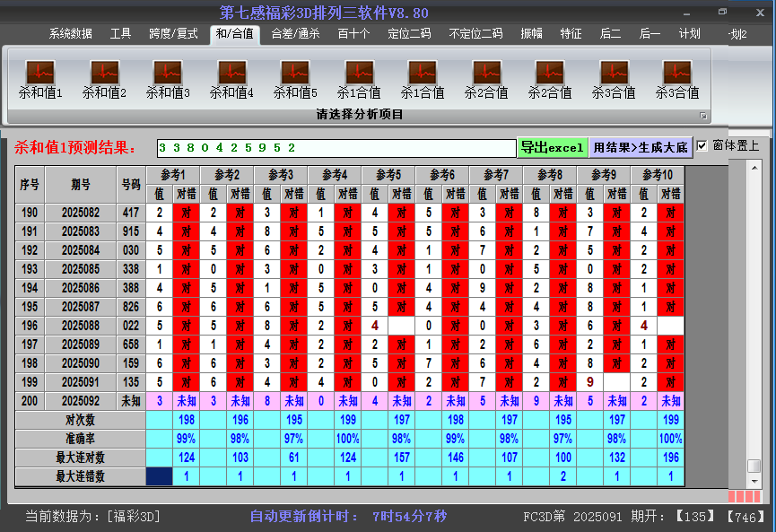Open the 工具 tab
The height and width of the screenshot is (532, 776).
(x=120, y=34)
